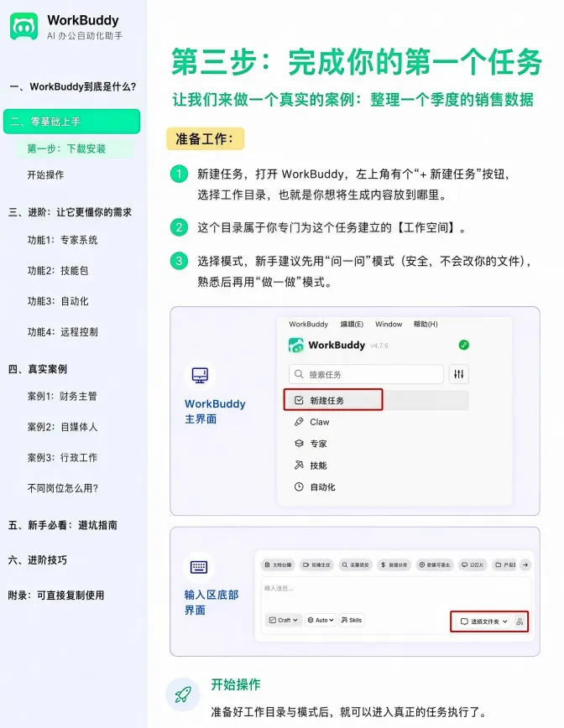Open 功能1:专家系统 in the outline
This screenshot has width=564, height=728.
click(x=63, y=240)
